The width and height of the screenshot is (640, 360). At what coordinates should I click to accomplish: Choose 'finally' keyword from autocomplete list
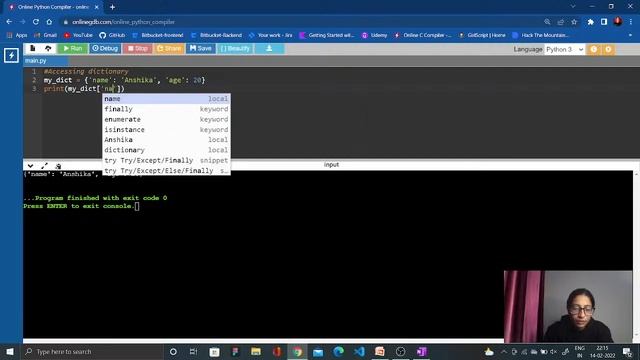[x=166, y=109]
